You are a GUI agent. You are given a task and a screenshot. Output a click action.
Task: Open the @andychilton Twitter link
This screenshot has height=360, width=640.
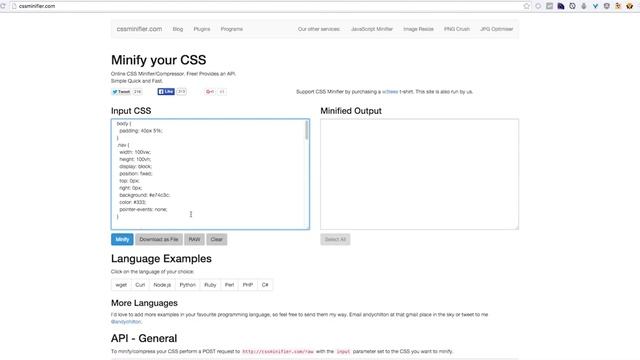click(126, 322)
